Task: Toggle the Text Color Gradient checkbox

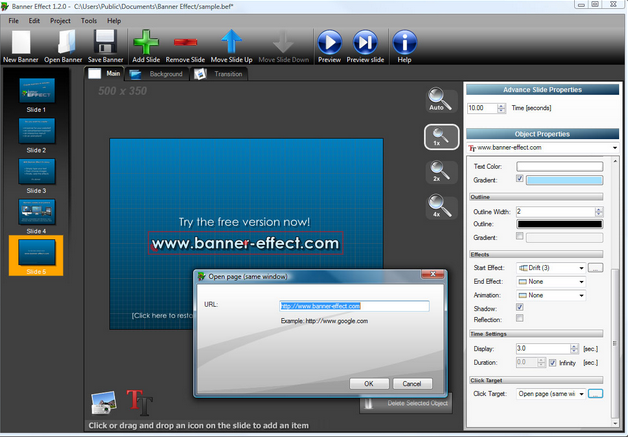Action: [x=519, y=179]
